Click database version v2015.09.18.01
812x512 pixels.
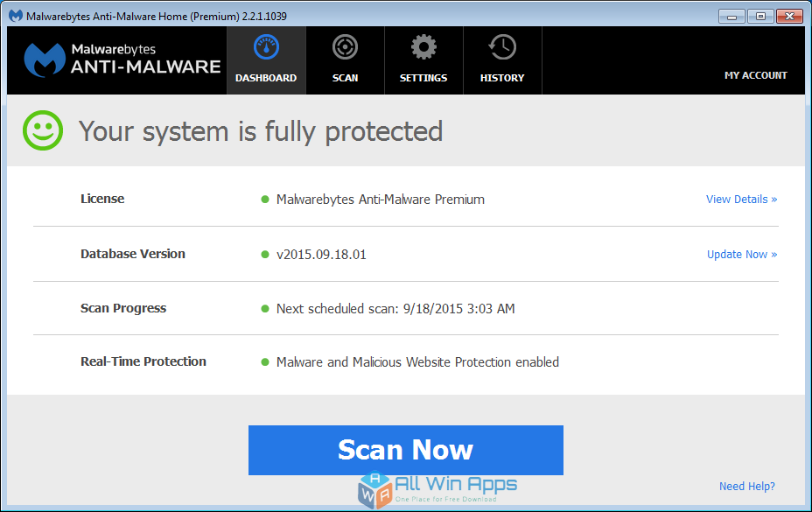(321, 255)
